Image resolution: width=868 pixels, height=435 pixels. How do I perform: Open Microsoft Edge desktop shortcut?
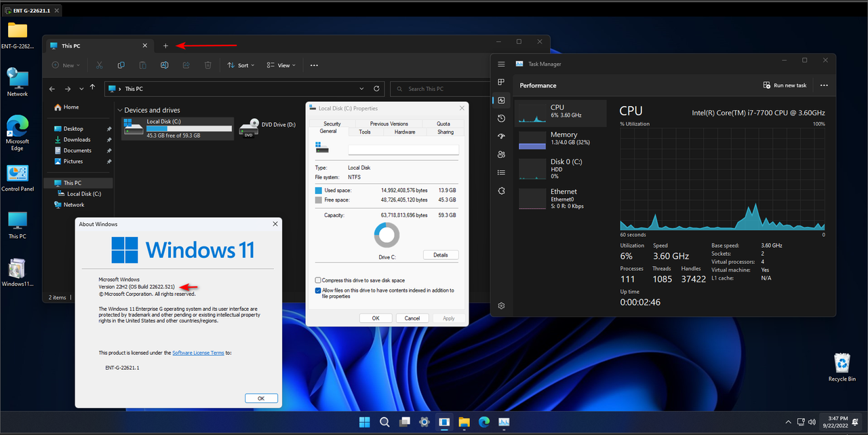[18, 134]
